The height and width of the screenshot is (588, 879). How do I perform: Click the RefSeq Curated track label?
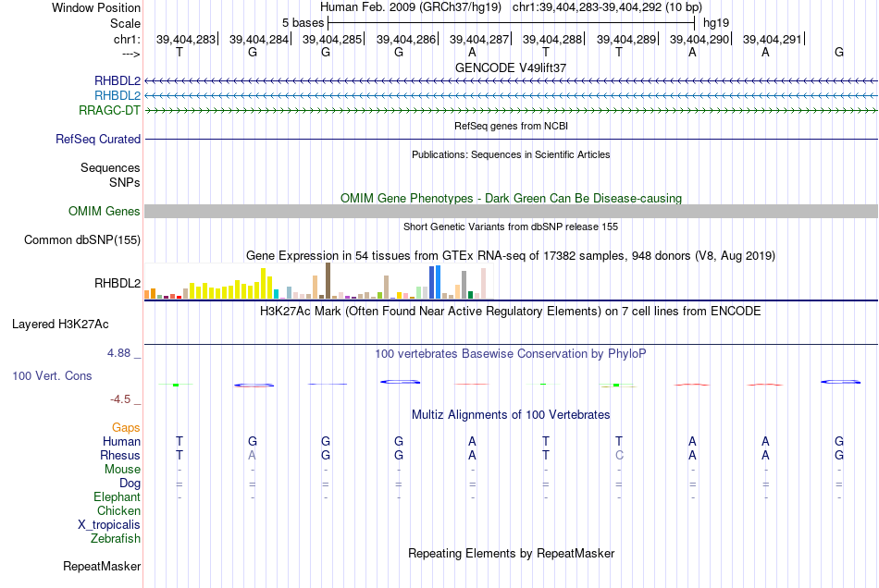click(98, 139)
